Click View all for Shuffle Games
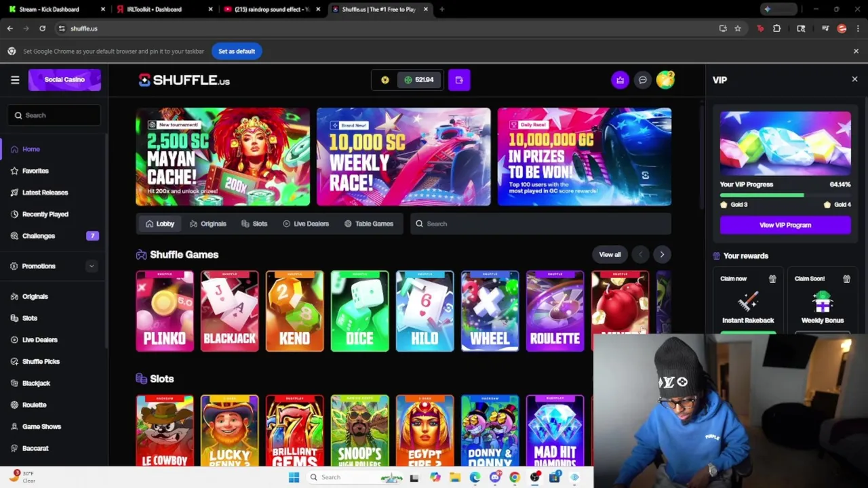Viewport: 868px width, 488px height. pos(610,254)
